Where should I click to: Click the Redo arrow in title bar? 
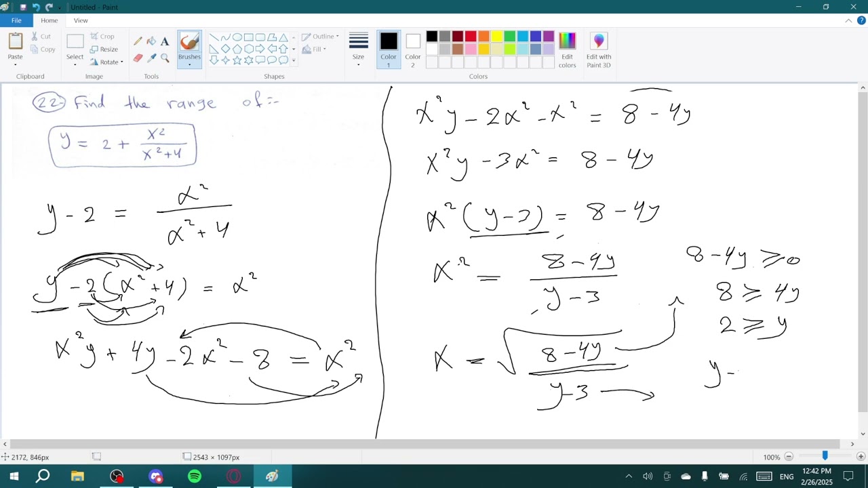click(49, 7)
